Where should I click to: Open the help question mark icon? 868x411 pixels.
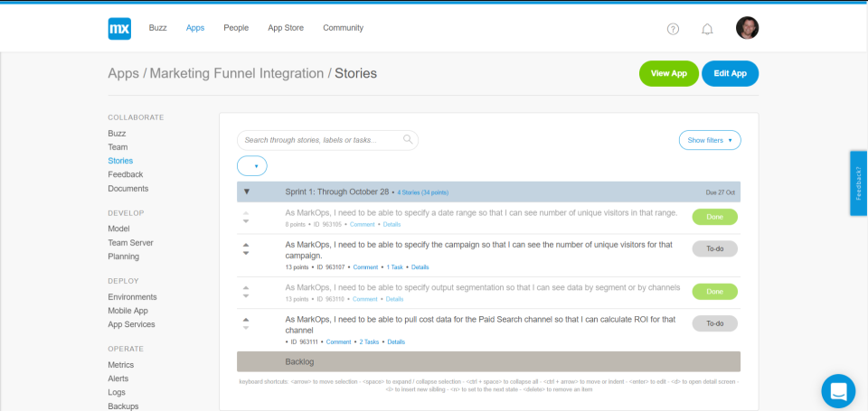point(673,28)
